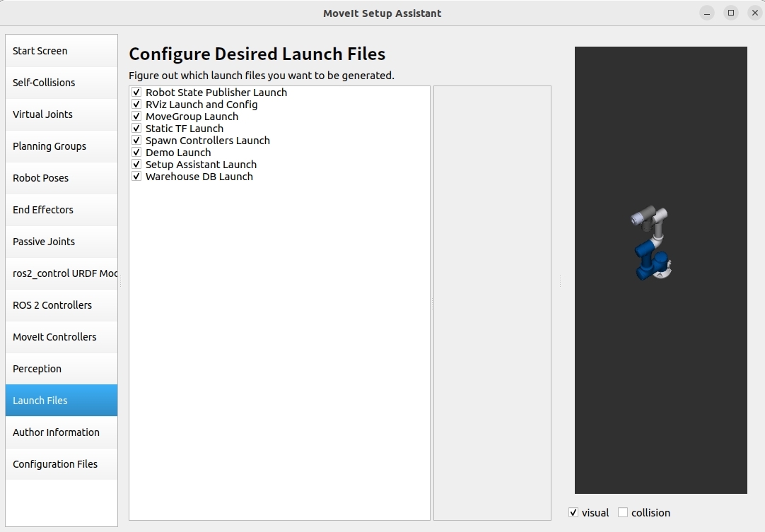765x532 pixels.
Task: Open the Author Information step
Action: coord(62,432)
